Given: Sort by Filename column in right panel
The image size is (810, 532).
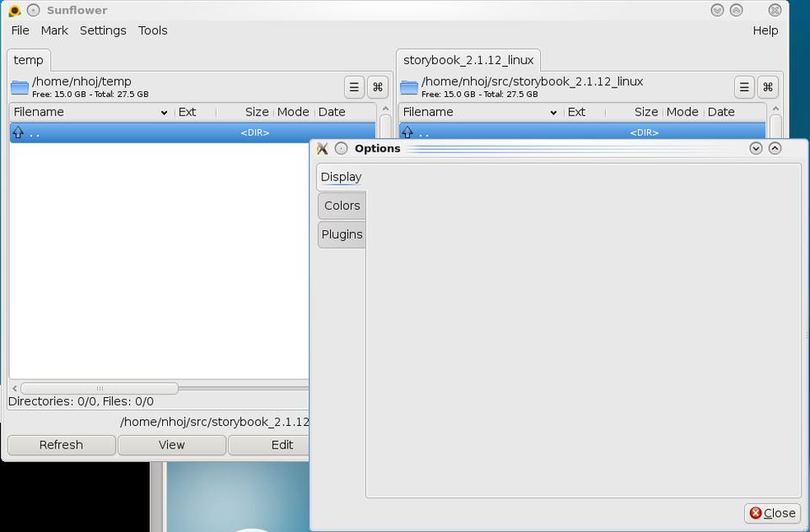Looking at the screenshot, I should point(474,112).
